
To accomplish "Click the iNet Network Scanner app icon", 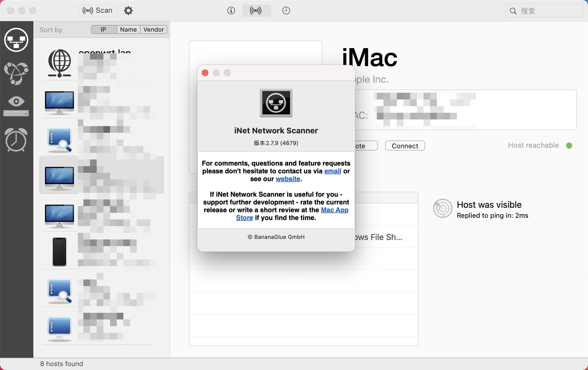I will pyautogui.click(x=276, y=103).
